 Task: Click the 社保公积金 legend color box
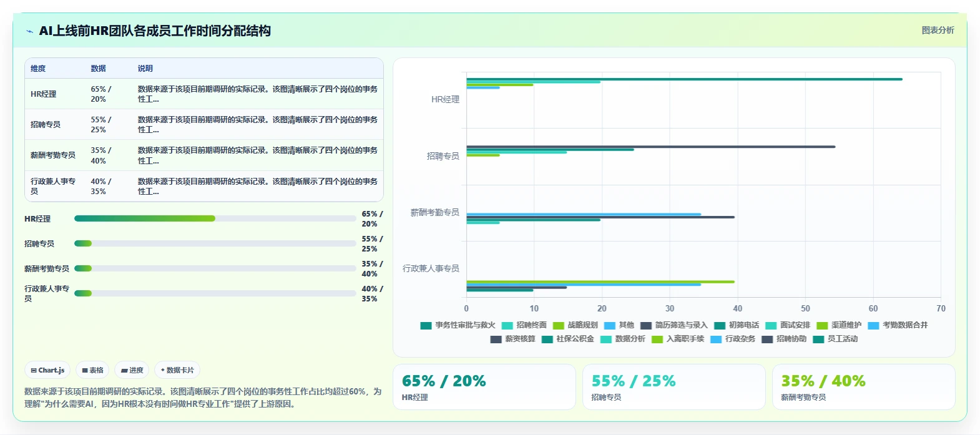[547, 340]
